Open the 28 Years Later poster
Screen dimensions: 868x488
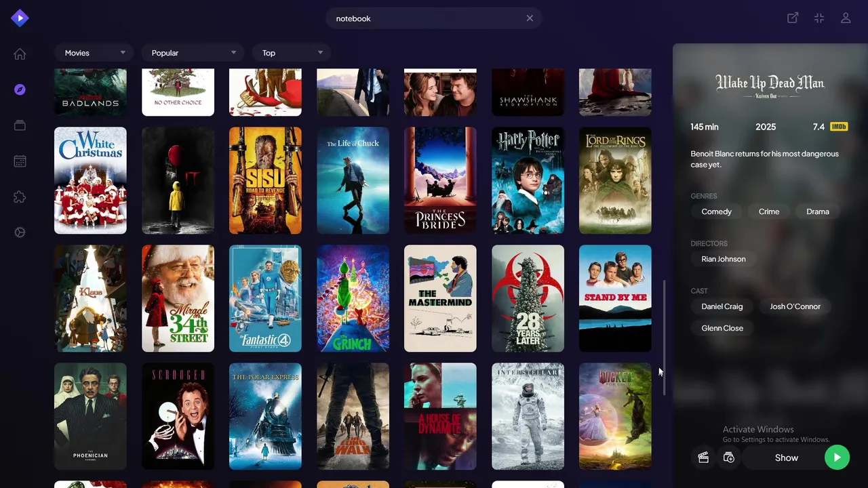pyautogui.click(x=528, y=298)
